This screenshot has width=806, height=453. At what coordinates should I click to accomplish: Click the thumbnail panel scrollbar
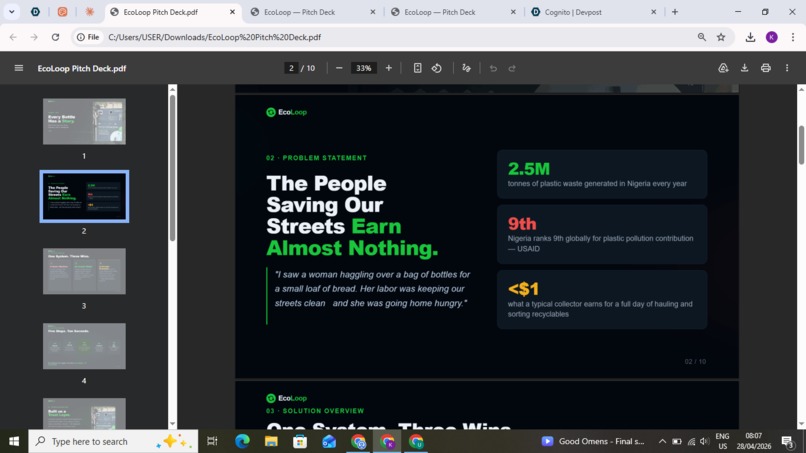click(x=172, y=168)
